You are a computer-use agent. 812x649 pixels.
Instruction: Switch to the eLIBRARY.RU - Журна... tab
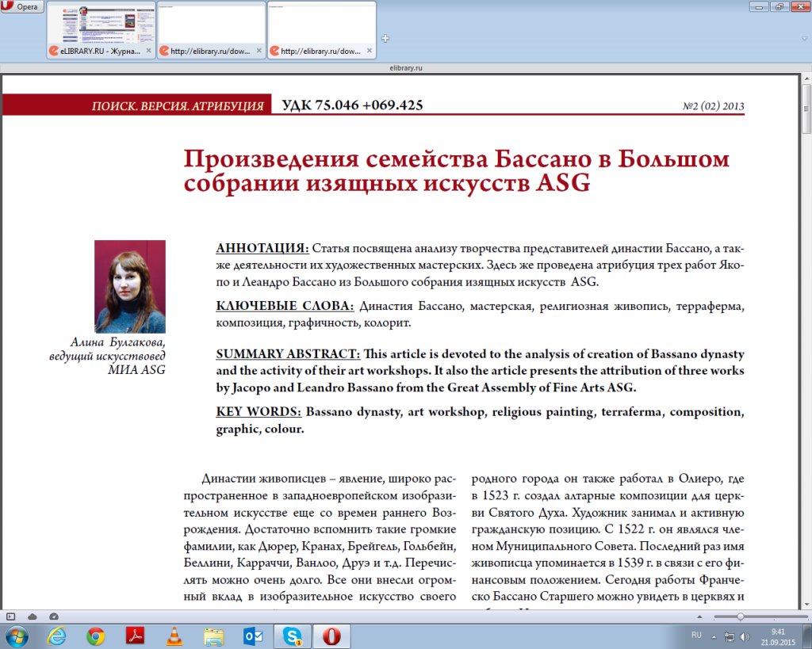[x=101, y=30]
